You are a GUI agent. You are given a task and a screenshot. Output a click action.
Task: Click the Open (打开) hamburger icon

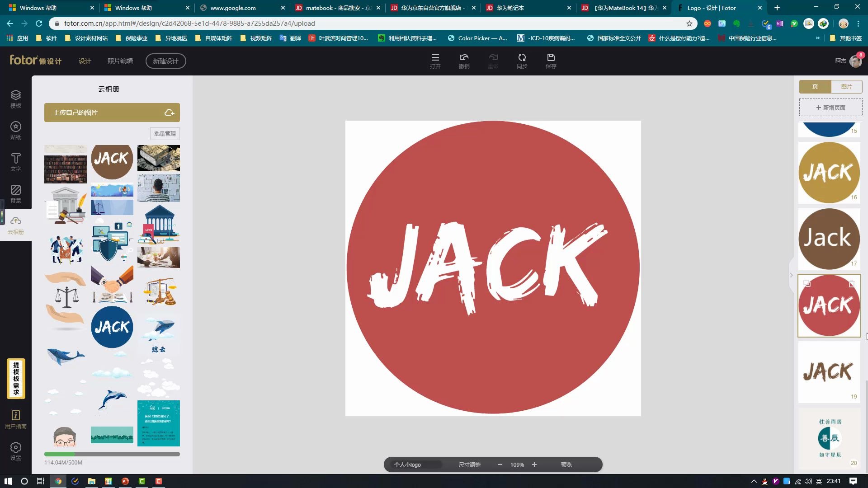click(435, 61)
